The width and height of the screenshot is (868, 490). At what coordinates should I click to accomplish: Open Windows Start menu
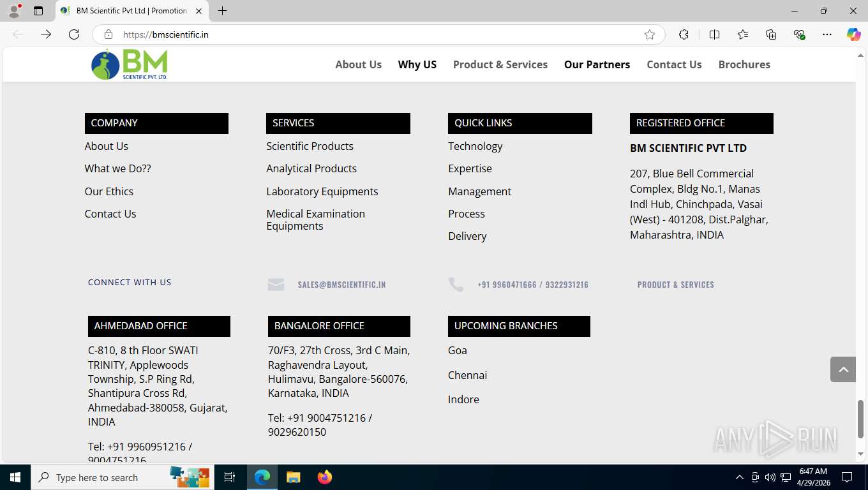pyautogui.click(x=15, y=477)
